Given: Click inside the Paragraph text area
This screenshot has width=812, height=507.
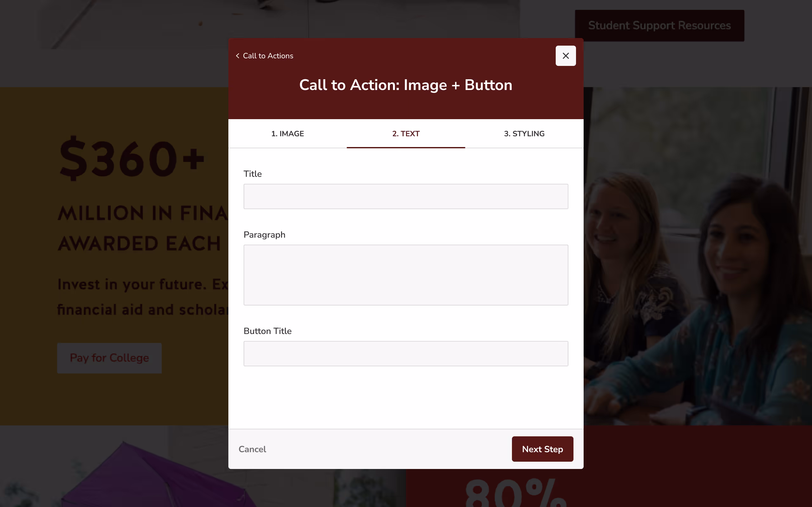Looking at the screenshot, I should 405,275.
